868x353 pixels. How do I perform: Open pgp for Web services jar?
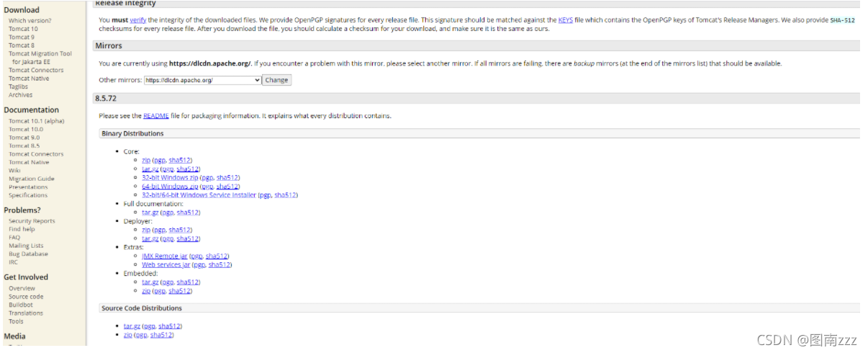tap(199, 264)
